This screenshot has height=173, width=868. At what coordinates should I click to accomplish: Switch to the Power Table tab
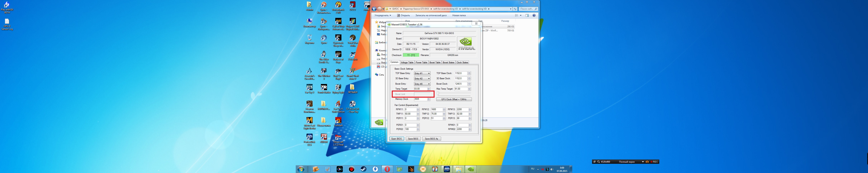[421, 62]
